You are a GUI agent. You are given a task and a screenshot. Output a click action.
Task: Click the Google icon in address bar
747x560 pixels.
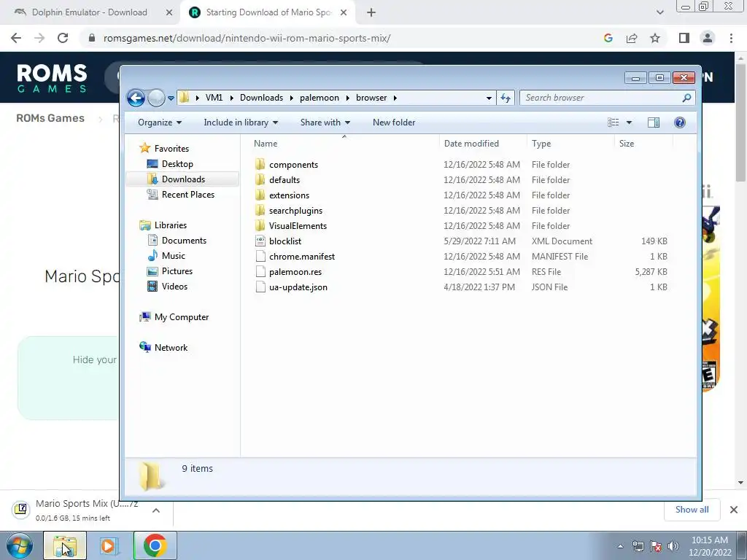click(x=608, y=38)
